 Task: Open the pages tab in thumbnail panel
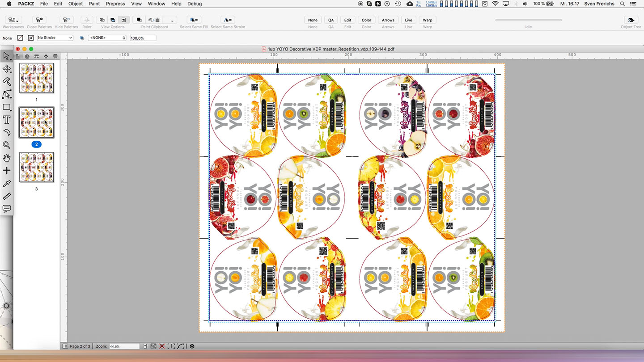[x=18, y=56]
